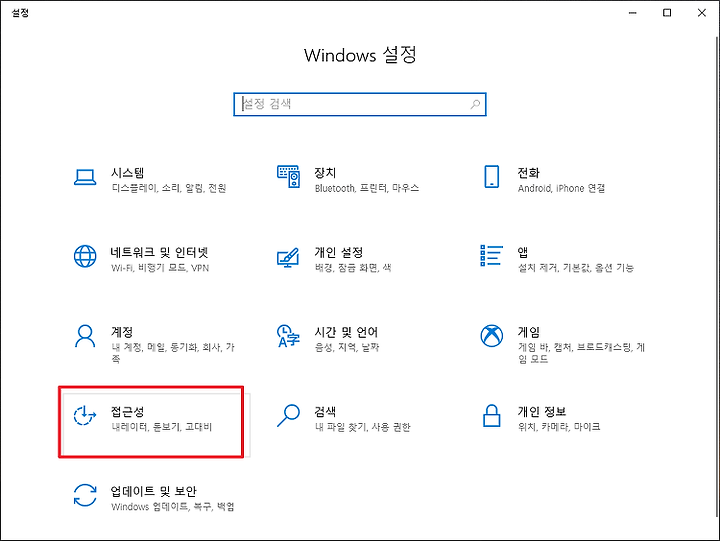Click the Android, iPhone 연결 description
Screen dimensions: 720x541
click(562, 188)
